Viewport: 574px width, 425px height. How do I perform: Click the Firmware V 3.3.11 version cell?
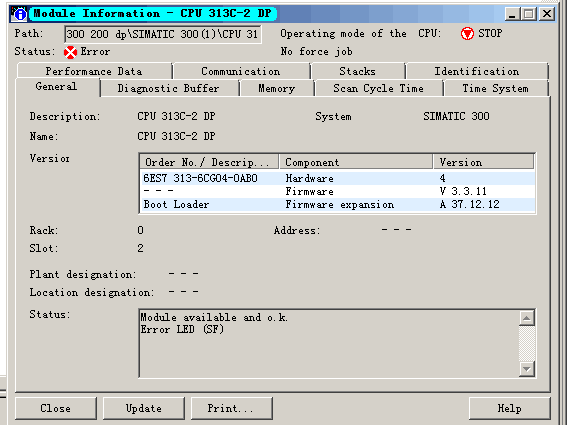tap(463, 191)
